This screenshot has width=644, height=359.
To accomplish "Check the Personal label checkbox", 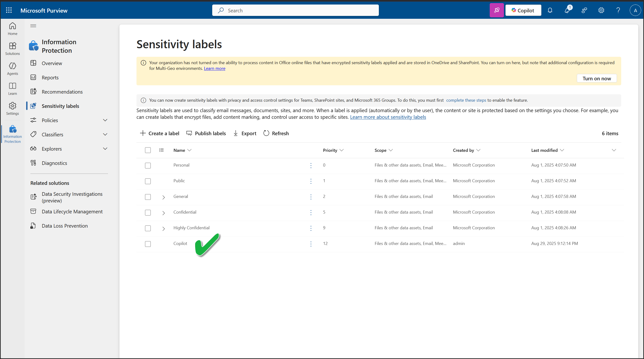I will pos(148,165).
